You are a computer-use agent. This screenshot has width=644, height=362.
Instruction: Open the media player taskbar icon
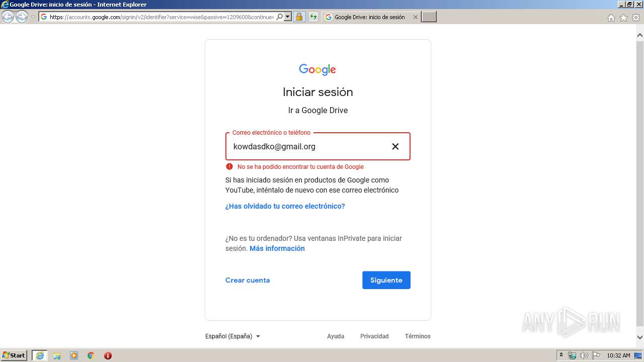(x=74, y=355)
